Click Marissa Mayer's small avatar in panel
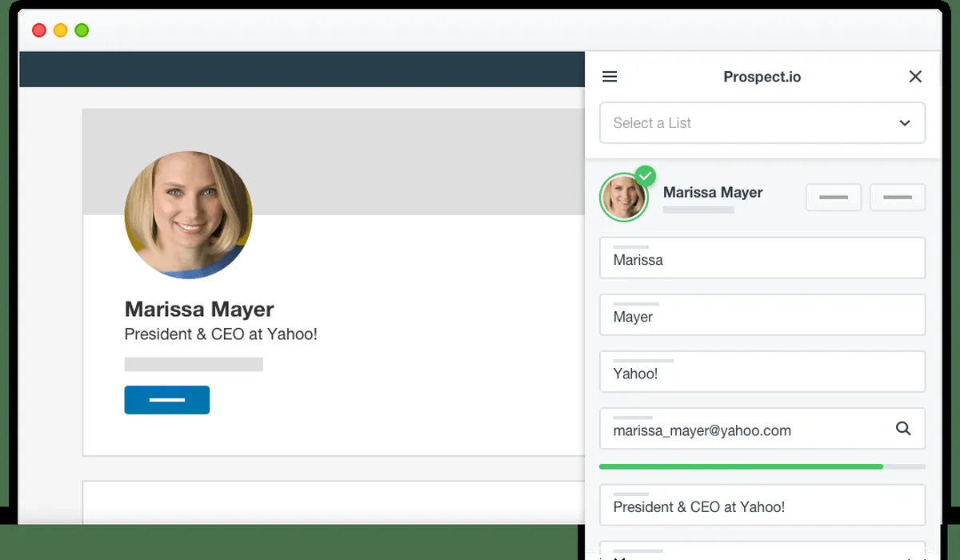This screenshot has height=560, width=960. (623, 198)
